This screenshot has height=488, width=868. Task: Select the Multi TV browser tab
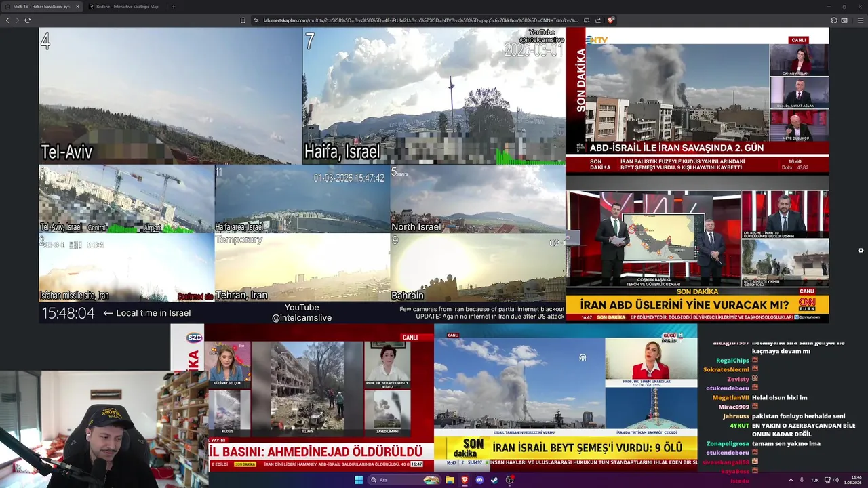41,7
